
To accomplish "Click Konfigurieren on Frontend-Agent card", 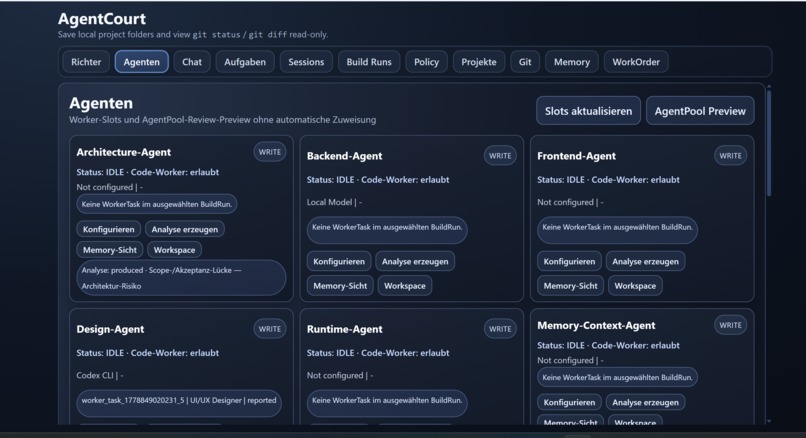I will pyautogui.click(x=569, y=261).
